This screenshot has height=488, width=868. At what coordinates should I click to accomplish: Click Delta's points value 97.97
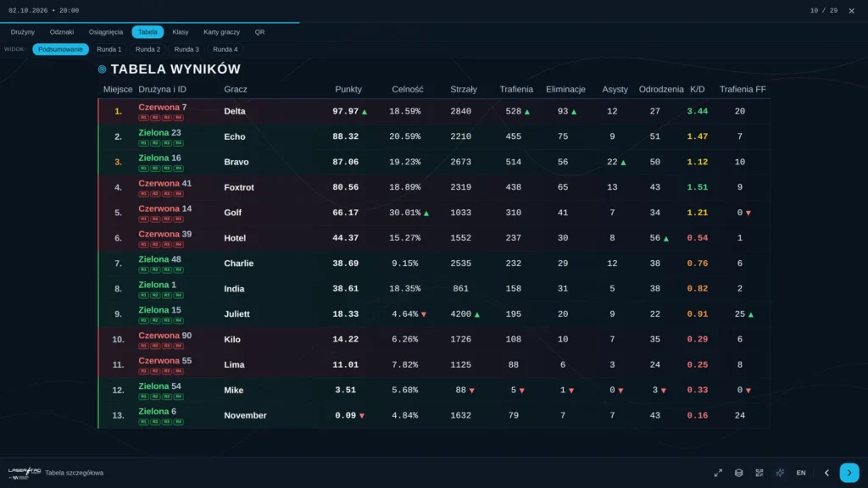coord(346,111)
